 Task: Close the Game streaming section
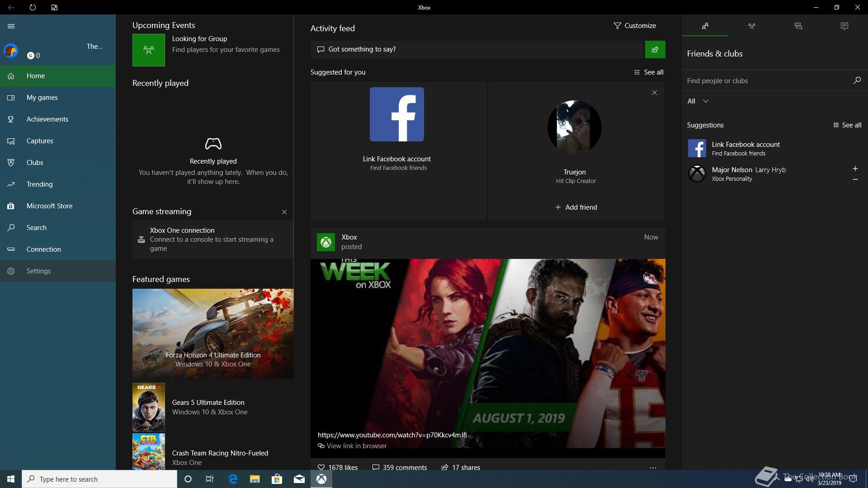click(x=284, y=212)
